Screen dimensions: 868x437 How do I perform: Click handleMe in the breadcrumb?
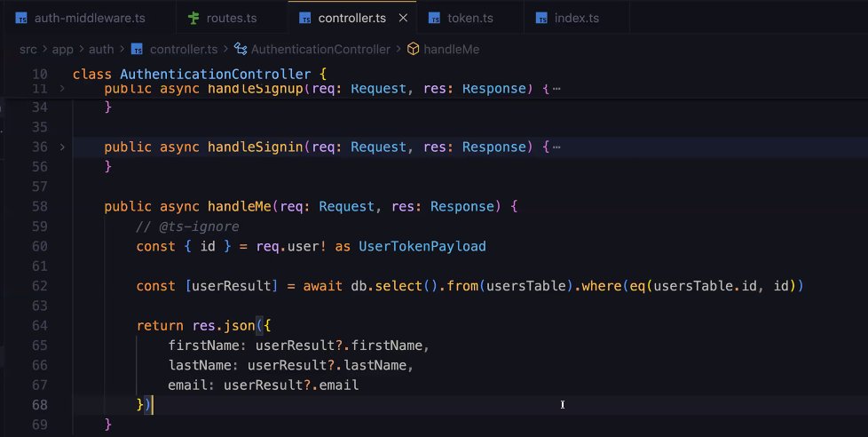pos(451,49)
